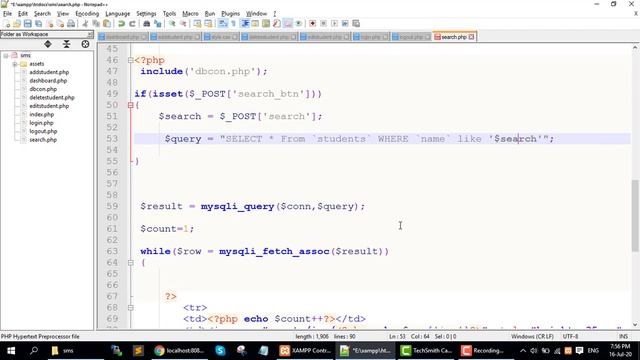The image size is (640, 360).
Task: Click the Save recorded macro icon
Action: [356, 24]
